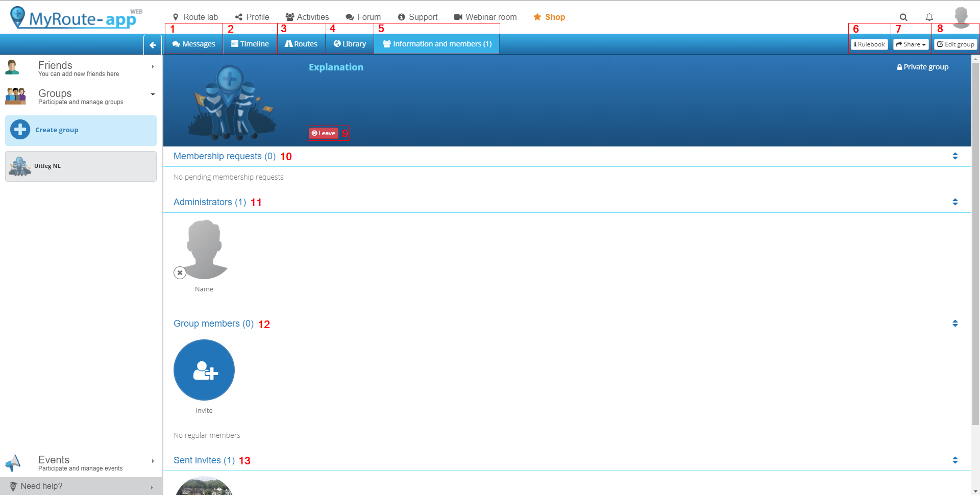Open Activities in the top navigation
Image resolution: width=980 pixels, height=495 pixels.
[x=307, y=17]
